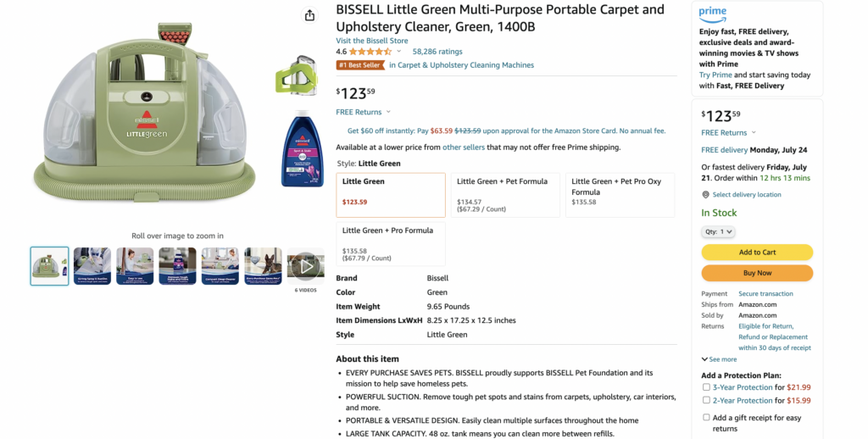
Task: Select Little Green + Pro Formula style
Action: pyautogui.click(x=391, y=244)
